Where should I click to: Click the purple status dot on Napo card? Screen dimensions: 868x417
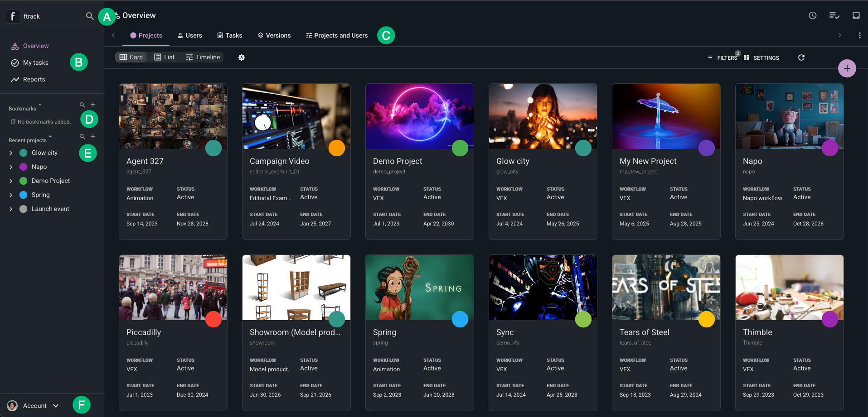coord(830,148)
